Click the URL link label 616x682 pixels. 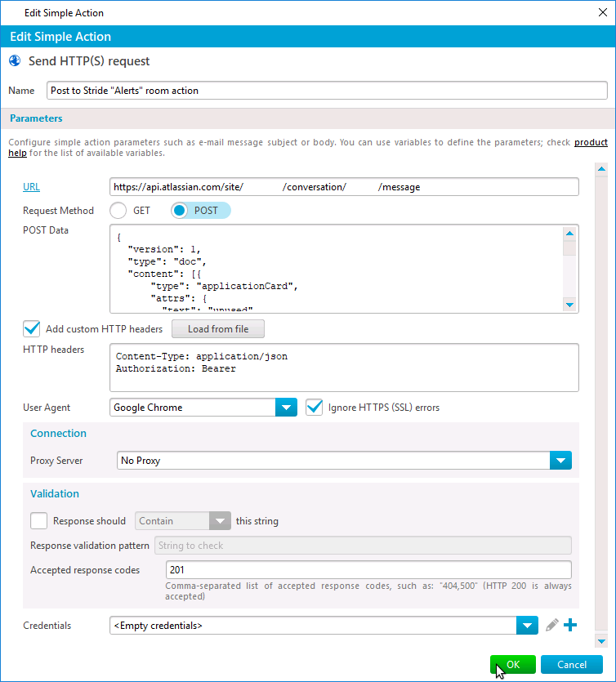point(31,186)
